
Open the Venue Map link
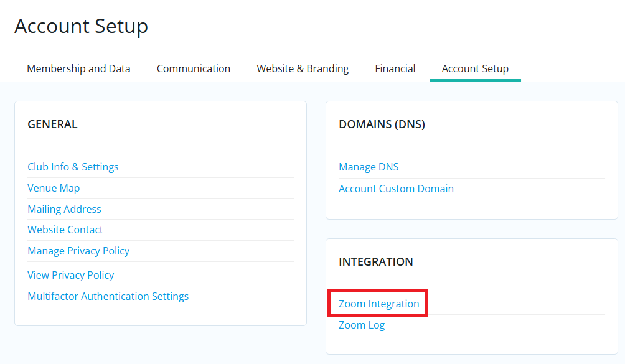[x=54, y=188]
